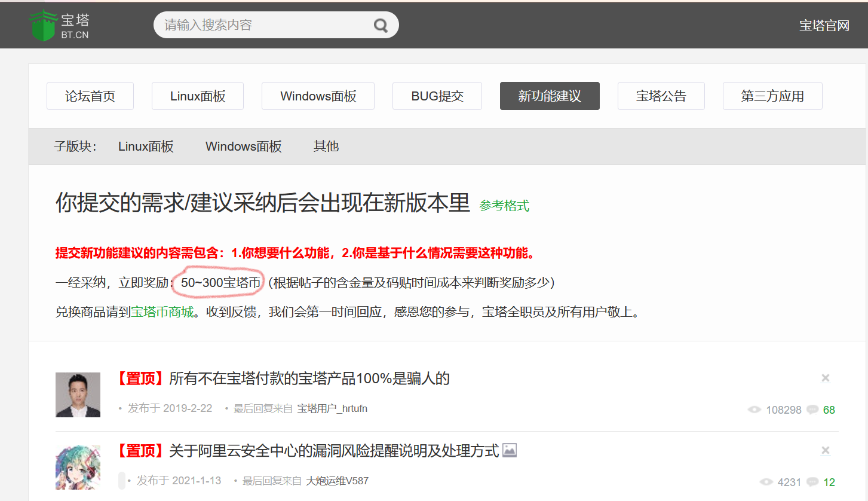Click the date 发布于 2021-1-13
The width and height of the screenshot is (868, 501).
tap(179, 481)
